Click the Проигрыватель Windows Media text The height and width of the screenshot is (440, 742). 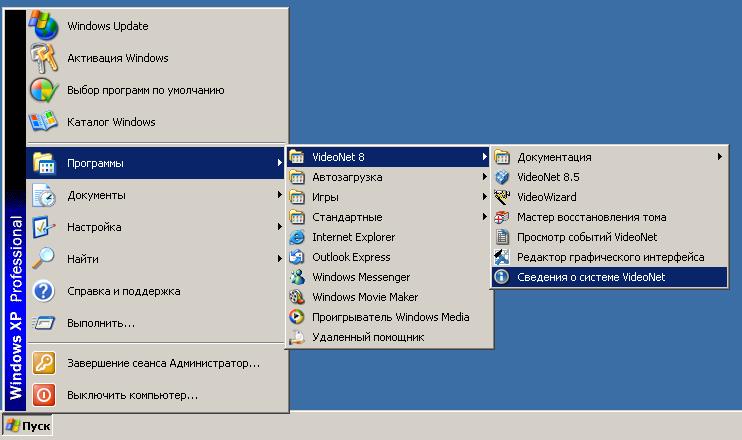pyautogui.click(x=390, y=317)
